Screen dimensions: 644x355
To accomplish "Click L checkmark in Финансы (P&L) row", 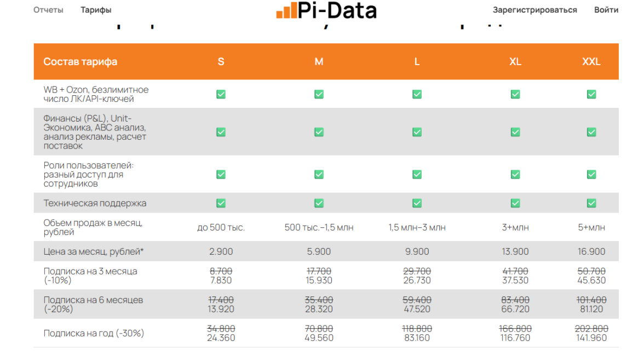I will click(417, 132).
